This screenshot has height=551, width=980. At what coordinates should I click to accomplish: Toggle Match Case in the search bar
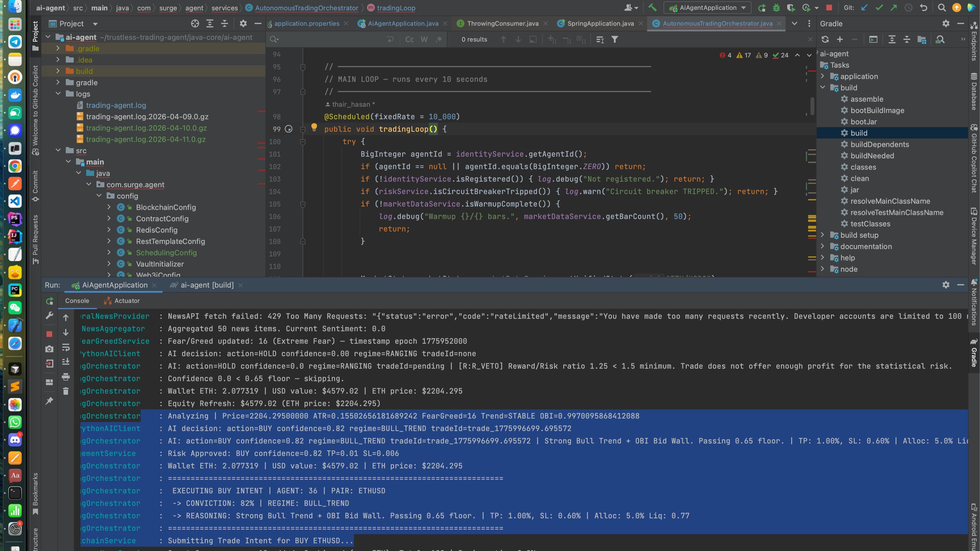point(409,40)
